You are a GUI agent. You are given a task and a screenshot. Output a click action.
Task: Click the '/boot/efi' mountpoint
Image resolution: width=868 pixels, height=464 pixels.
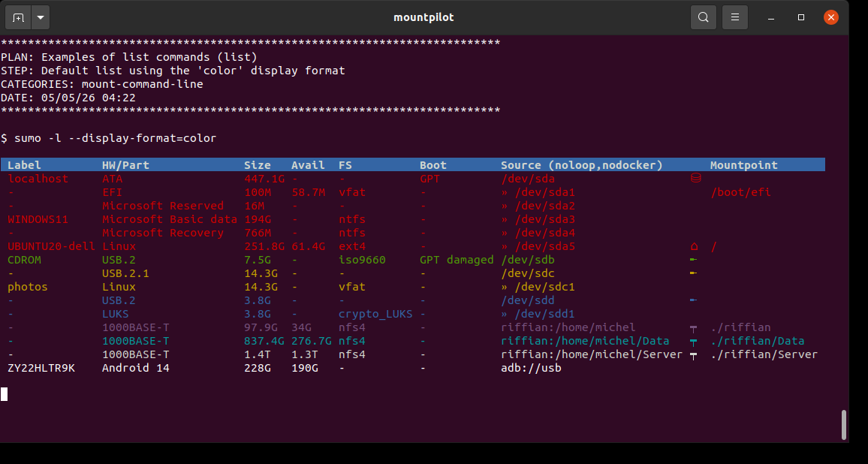point(740,192)
